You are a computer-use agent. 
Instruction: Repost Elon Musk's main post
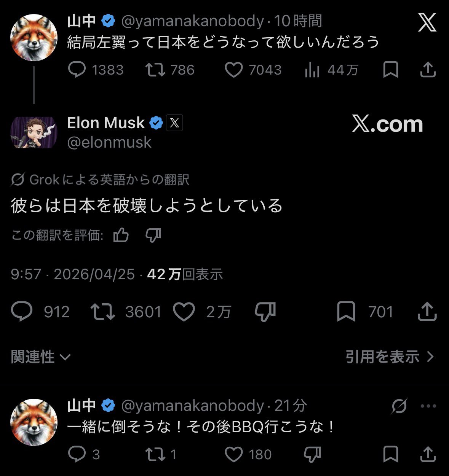[x=102, y=312]
